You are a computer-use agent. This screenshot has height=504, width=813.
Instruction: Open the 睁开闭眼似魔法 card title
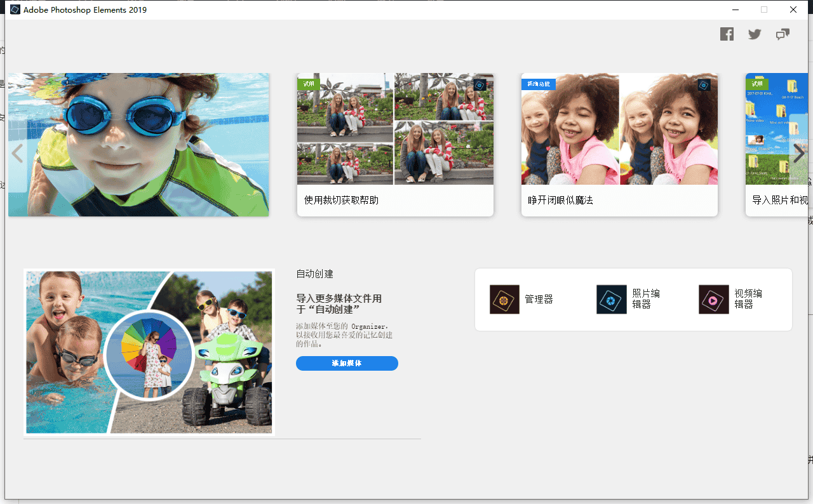pyautogui.click(x=560, y=200)
